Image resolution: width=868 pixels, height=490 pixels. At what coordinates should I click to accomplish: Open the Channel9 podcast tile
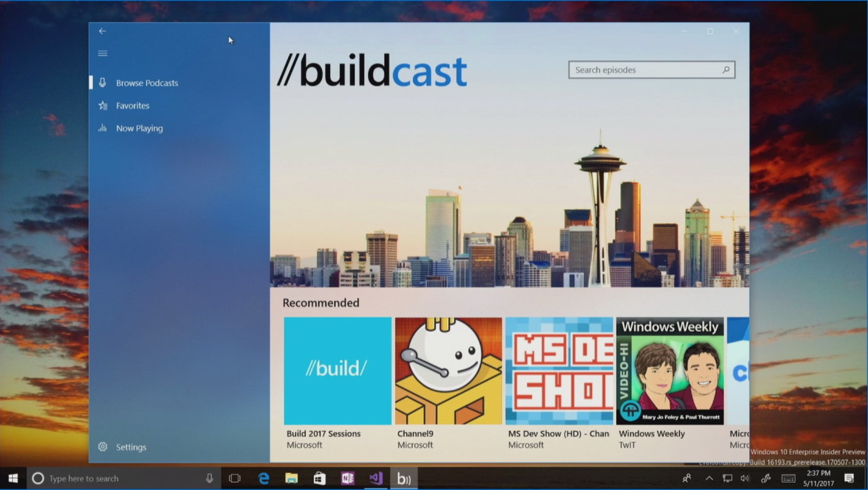click(x=449, y=371)
